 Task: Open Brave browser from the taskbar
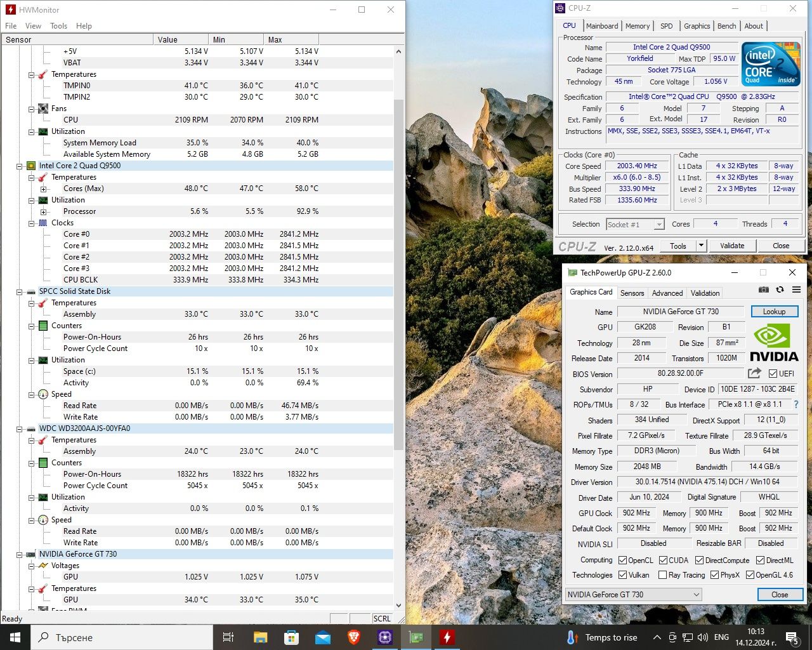354,637
